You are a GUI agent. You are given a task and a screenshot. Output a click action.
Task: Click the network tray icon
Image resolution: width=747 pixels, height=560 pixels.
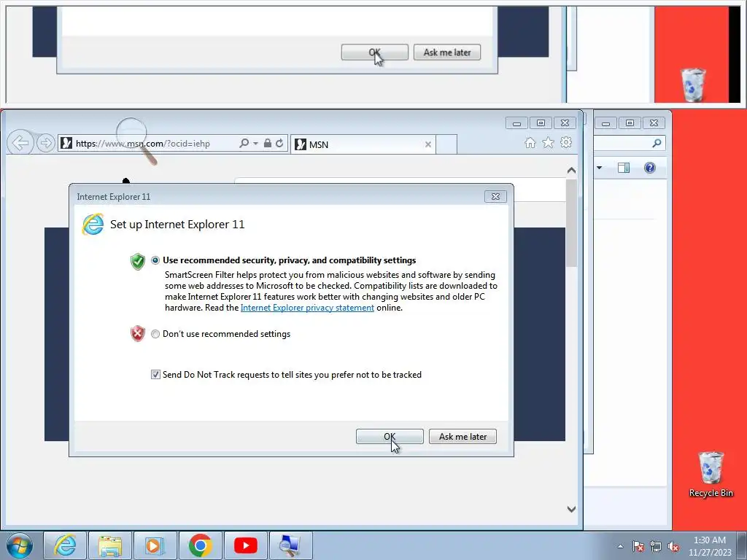click(656, 546)
